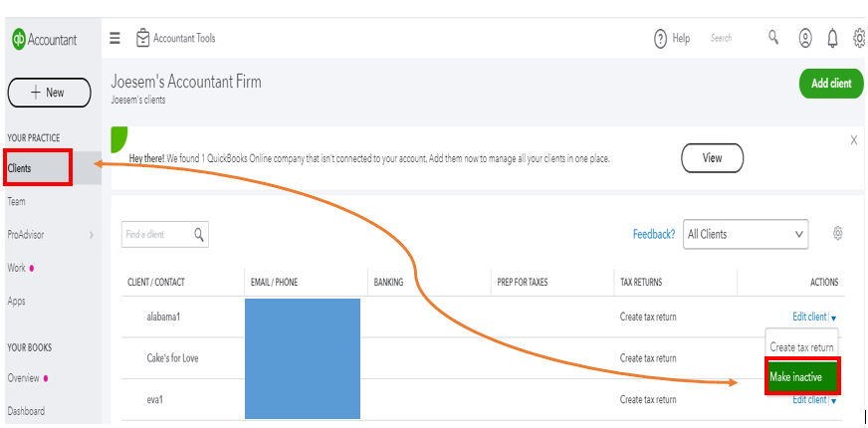This screenshot has width=868, height=428.
Task: Click the EMAIL / PHONE column header
Action: click(x=274, y=283)
